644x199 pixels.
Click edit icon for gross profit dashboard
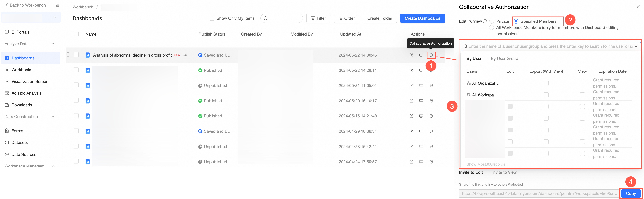point(411,55)
